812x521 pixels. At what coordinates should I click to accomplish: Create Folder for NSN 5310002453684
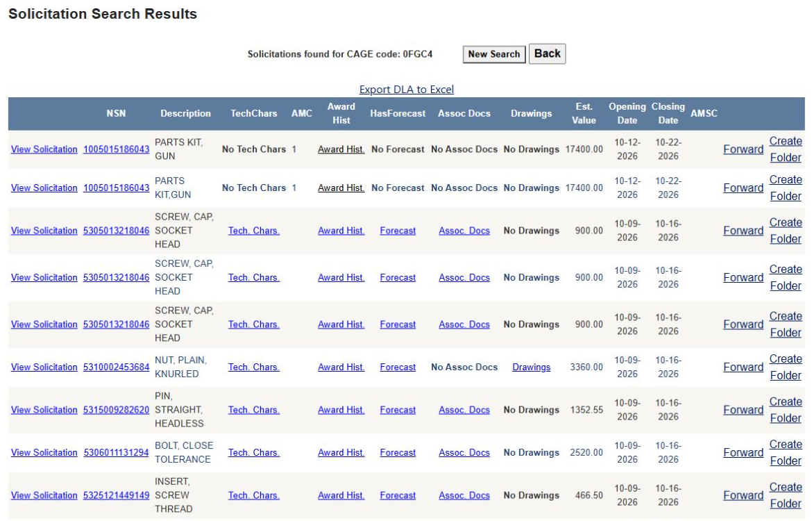point(786,367)
